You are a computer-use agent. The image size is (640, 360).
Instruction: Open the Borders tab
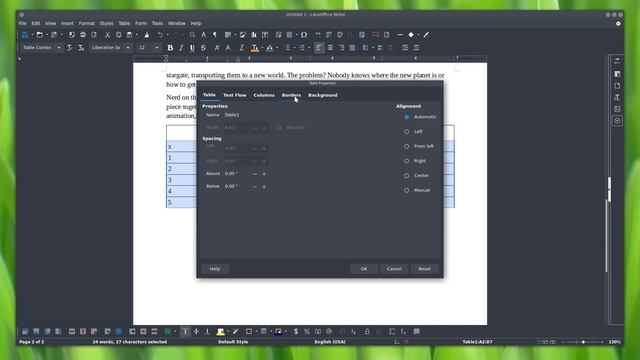(x=291, y=95)
